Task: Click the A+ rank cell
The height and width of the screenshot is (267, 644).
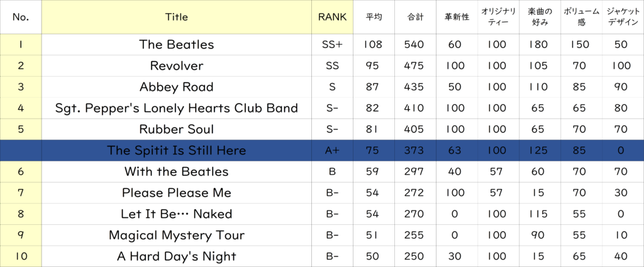Action: tap(333, 150)
